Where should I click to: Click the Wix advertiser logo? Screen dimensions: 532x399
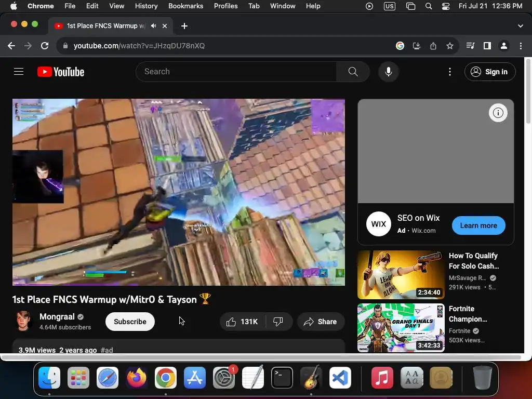point(379,224)
